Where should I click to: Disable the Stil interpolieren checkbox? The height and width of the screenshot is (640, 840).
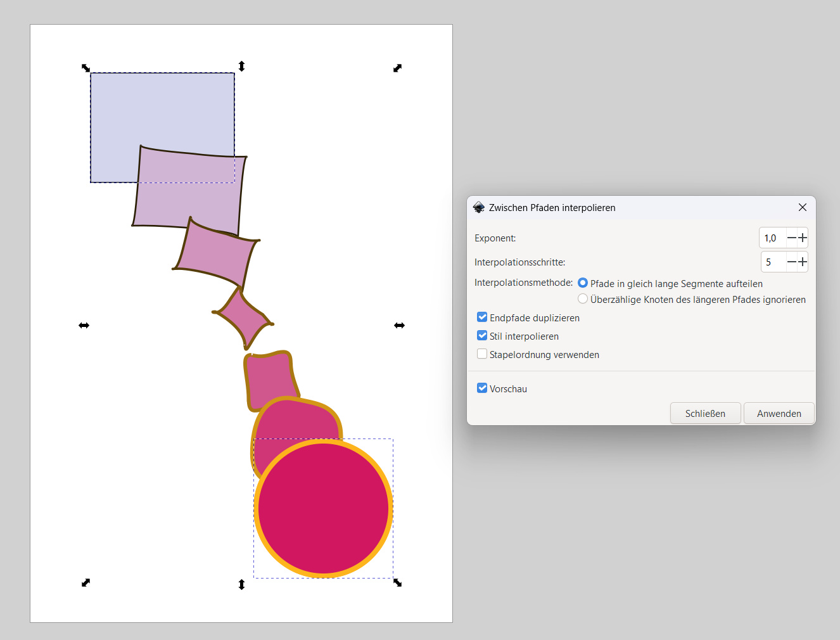click(482, 336)
